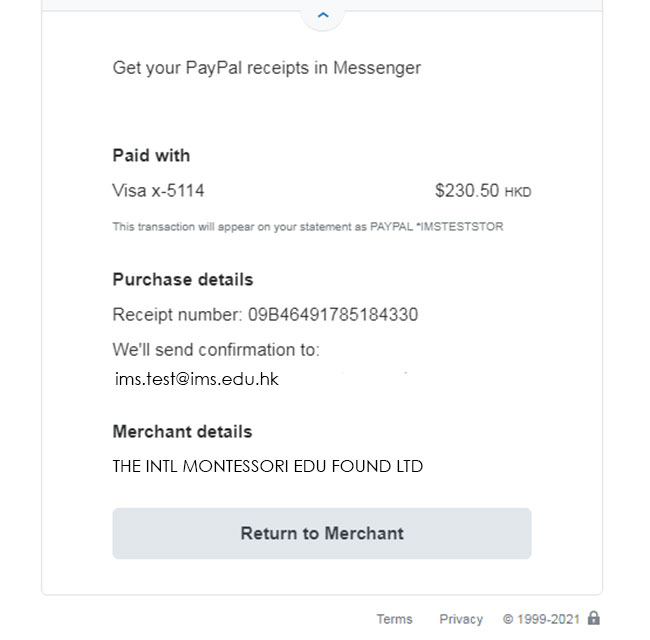Click the © 1999-2021 copyright text

(x=541, y=619)
